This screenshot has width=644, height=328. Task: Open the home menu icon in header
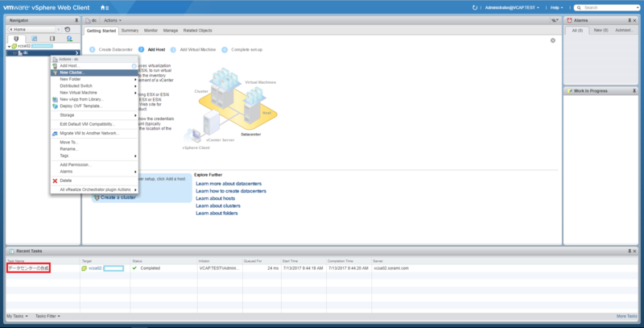click(x=105, y=7)
